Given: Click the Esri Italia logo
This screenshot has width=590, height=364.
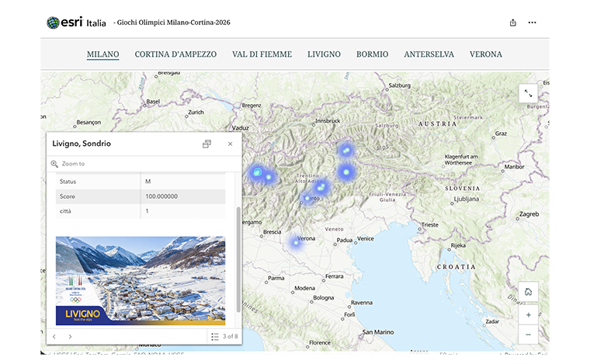Looking at the screenshot, I should click(x=76, y=23).
